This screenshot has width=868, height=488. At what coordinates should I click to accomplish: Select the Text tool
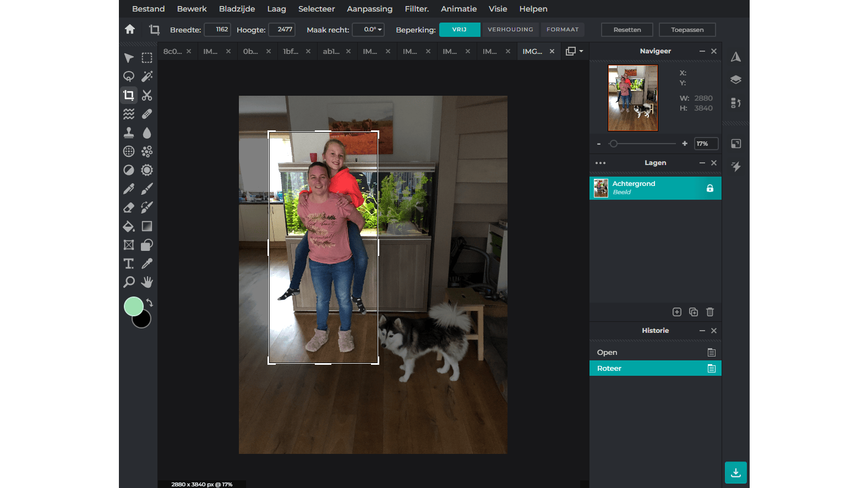[129, 264]
